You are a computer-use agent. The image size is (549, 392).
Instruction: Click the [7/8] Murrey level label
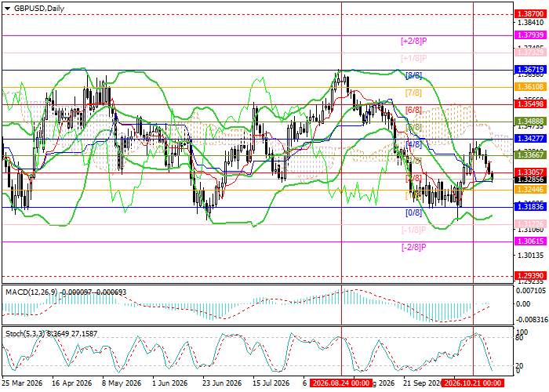413,93
